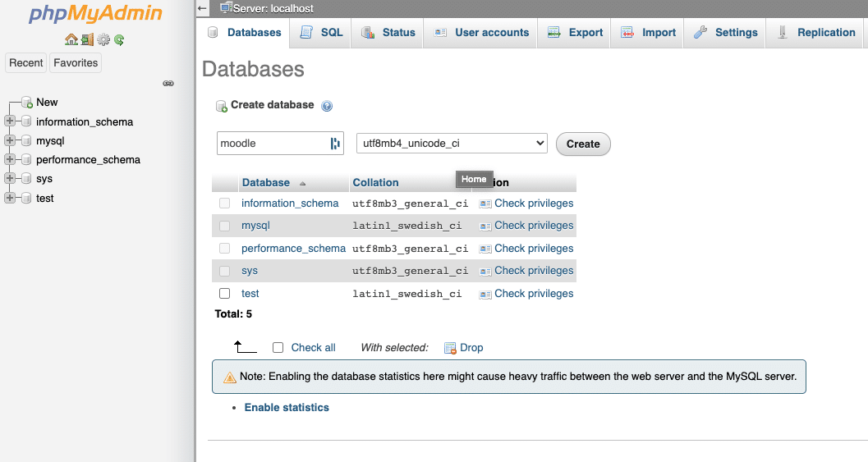The width and height of the screenshot is (868, 462).
Task: Click disabled checkbox in performance_schema row
Action: pos(224,248)
